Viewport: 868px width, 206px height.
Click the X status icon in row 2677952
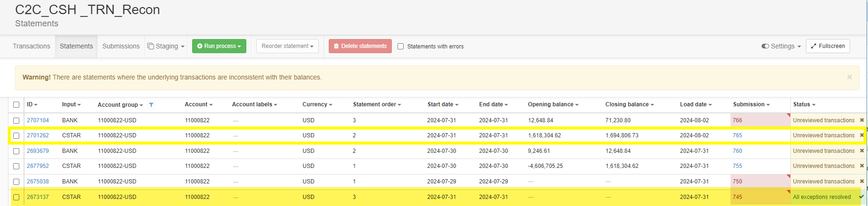pos(862,166)
